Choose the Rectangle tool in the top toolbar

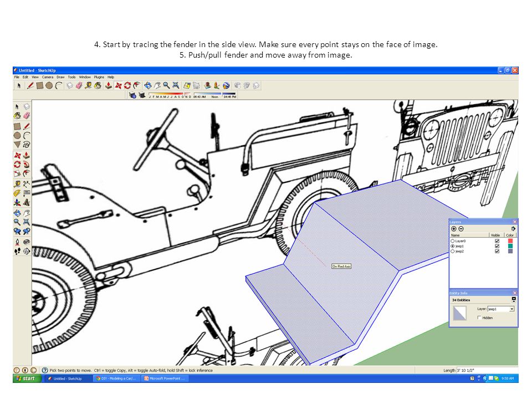tap(40, 85)
